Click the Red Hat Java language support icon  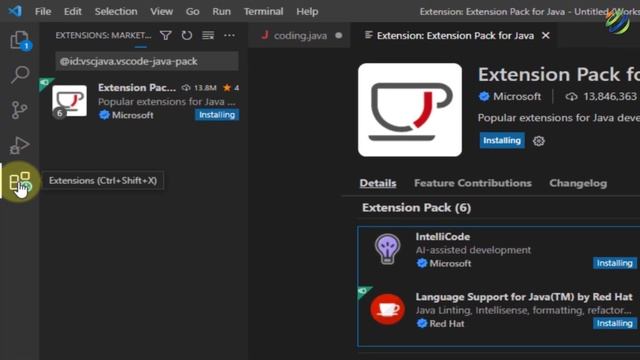(x=387, y=309)
